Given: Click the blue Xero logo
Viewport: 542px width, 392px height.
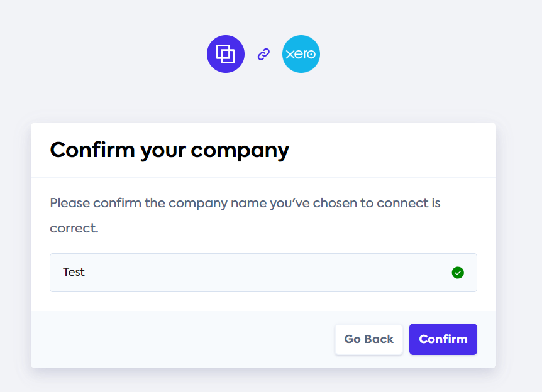Looking at the screenshot, I should (301, 54).
